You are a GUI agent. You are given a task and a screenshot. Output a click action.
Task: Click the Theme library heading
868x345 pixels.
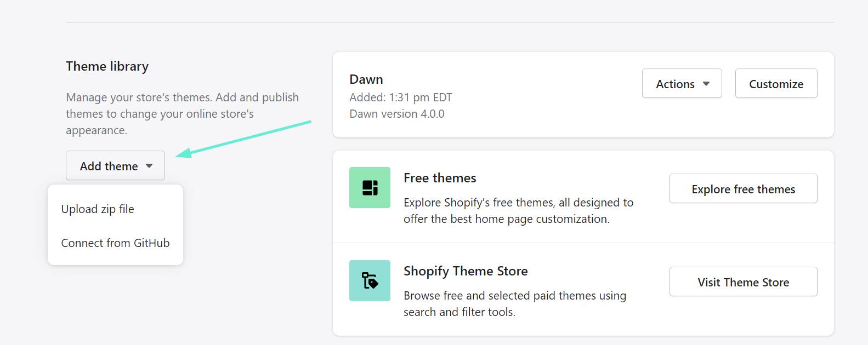pos(107,66)
